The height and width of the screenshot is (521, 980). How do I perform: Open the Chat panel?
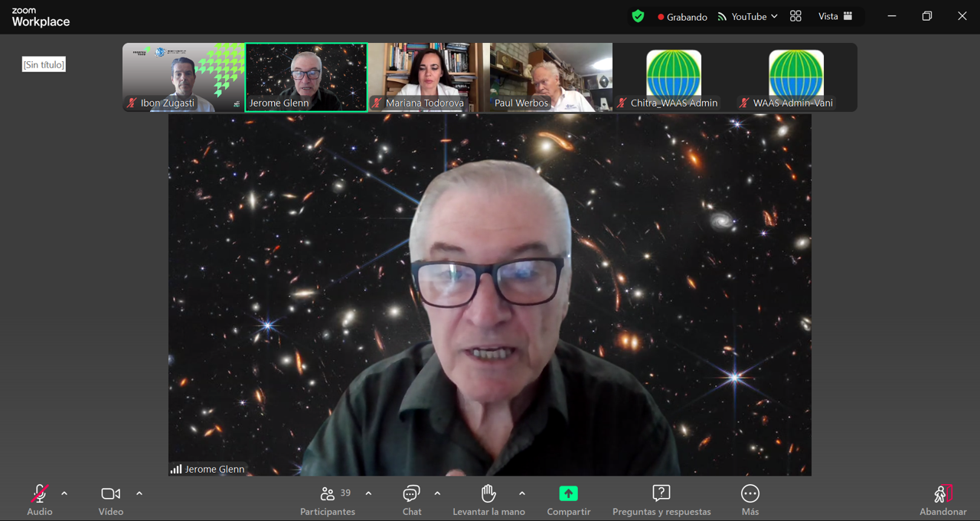click(412, 494)
